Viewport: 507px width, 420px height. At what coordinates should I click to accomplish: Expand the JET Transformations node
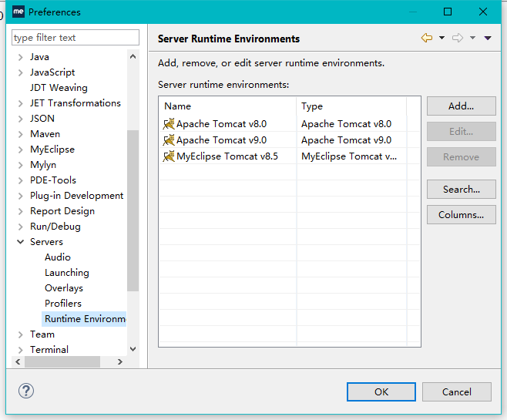[20, 103]
